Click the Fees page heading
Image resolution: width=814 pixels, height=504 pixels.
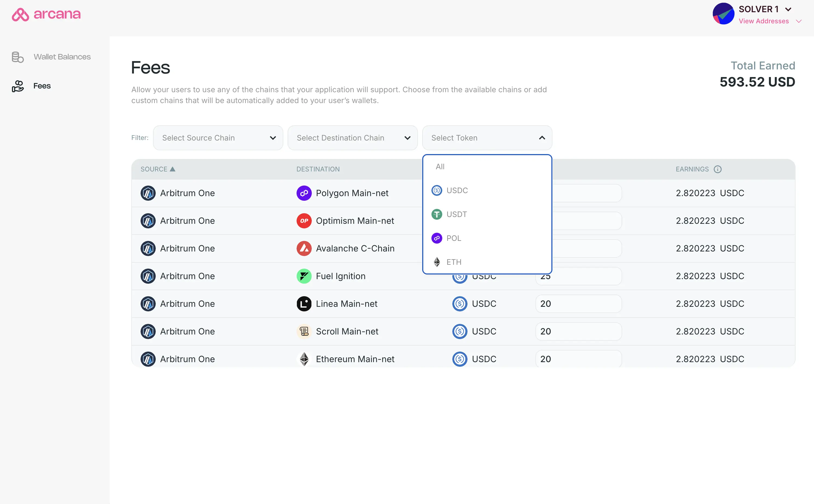(x=150, y=68)
